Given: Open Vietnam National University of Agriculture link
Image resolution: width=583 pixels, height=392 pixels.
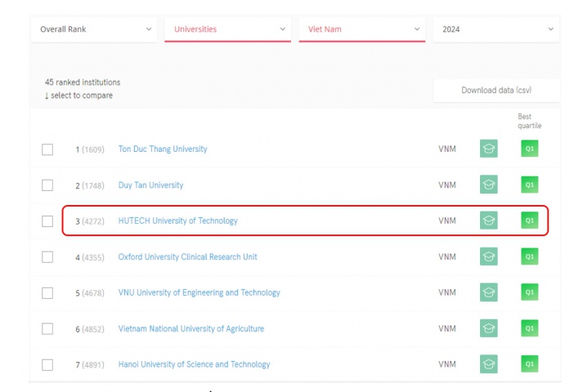Looking at the screenshot, I should point(191,328).
